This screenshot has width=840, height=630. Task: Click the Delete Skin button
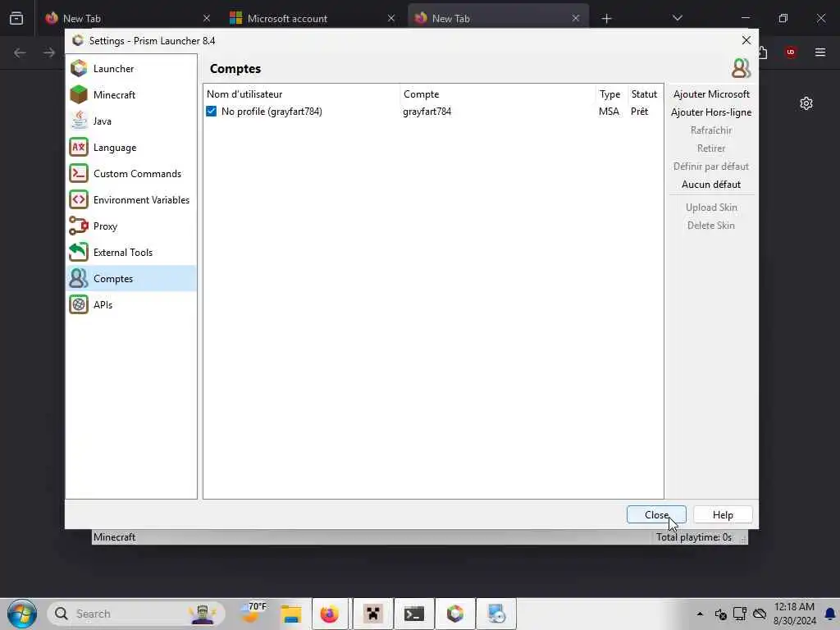(711, 226)
